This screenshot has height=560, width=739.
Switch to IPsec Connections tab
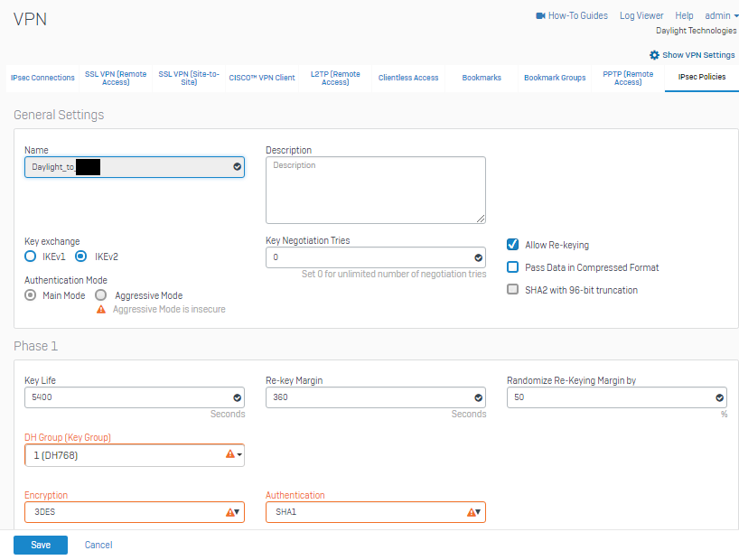coord(42,78)
